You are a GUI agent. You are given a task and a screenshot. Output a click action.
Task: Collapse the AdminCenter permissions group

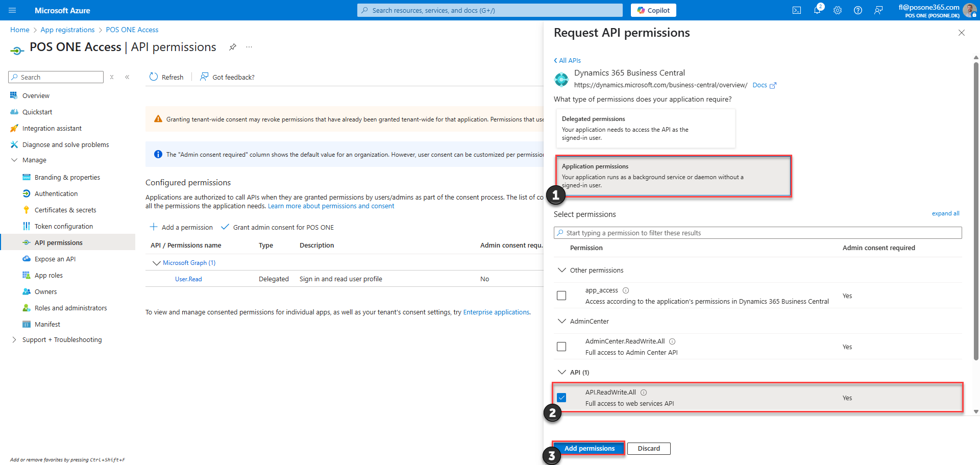(x=562, y=321)
